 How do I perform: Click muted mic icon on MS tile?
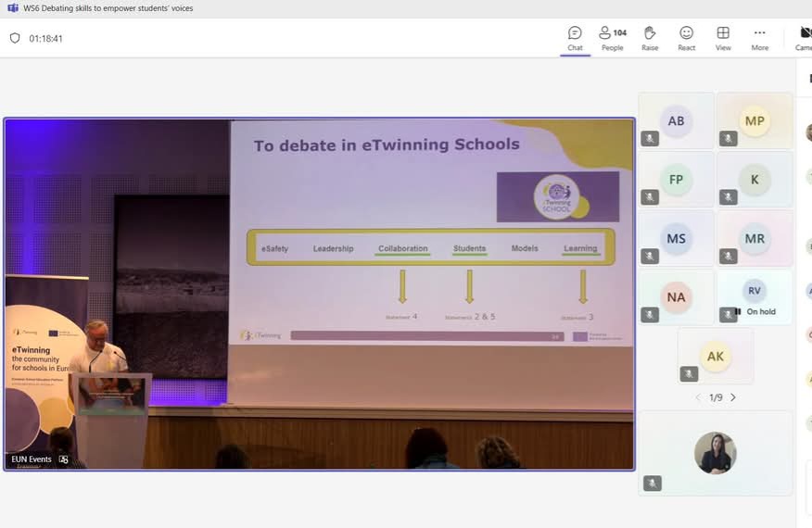pos(650,257)
